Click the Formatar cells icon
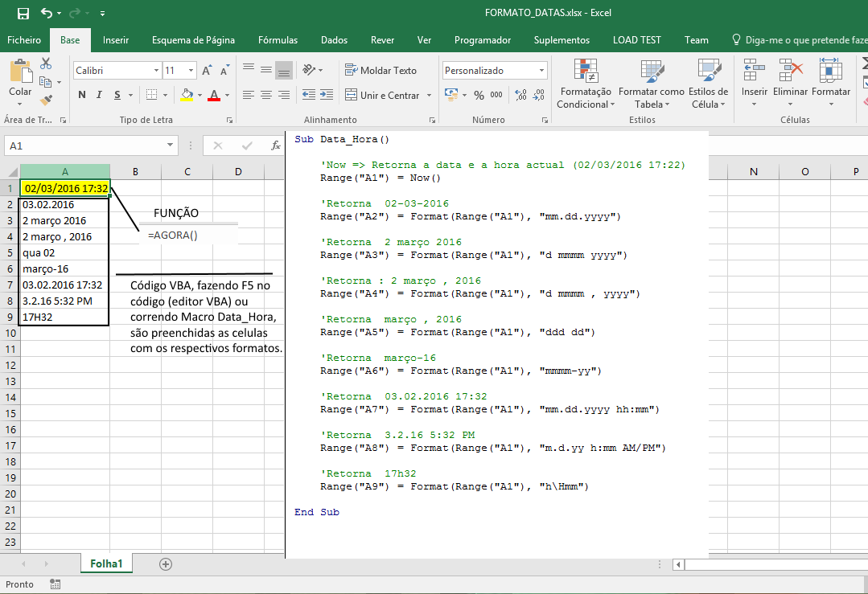This screenshot has height=594, width=868. 830,70
